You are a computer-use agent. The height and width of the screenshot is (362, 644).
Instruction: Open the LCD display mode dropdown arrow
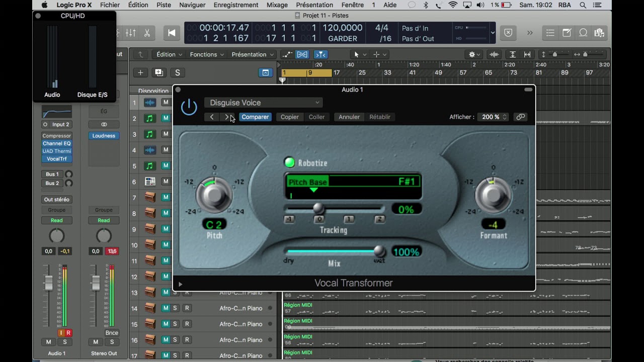[x=492, y=33]
